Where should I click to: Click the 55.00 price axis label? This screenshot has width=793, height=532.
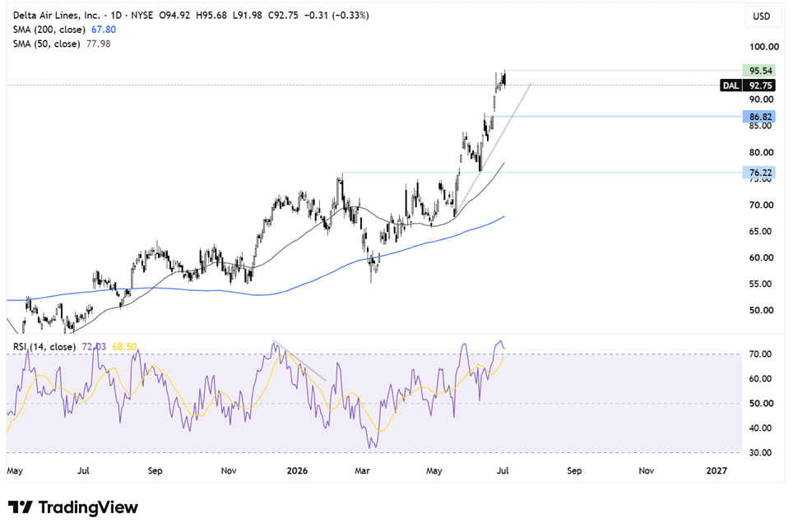click(x=761, y=284)
